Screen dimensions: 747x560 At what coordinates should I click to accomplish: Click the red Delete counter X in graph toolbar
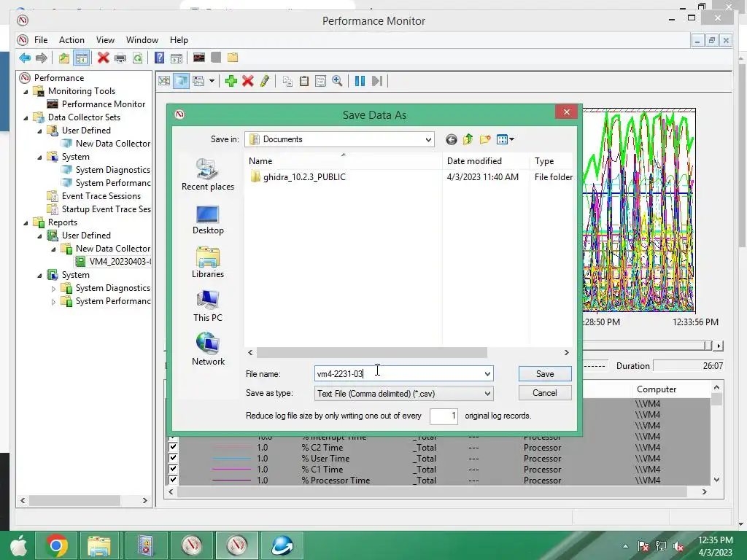point(248,81)
